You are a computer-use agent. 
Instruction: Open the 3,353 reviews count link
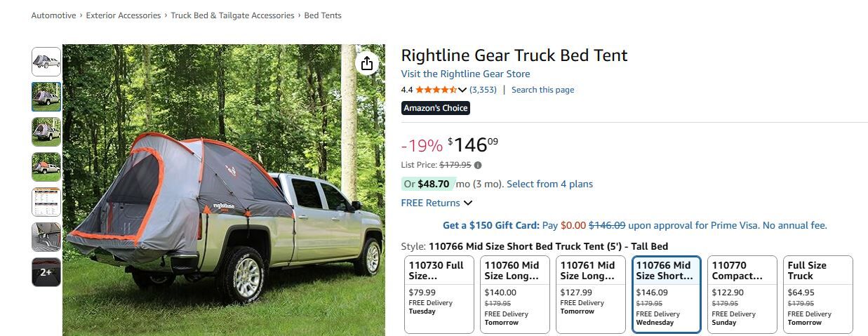pos(483,90)
